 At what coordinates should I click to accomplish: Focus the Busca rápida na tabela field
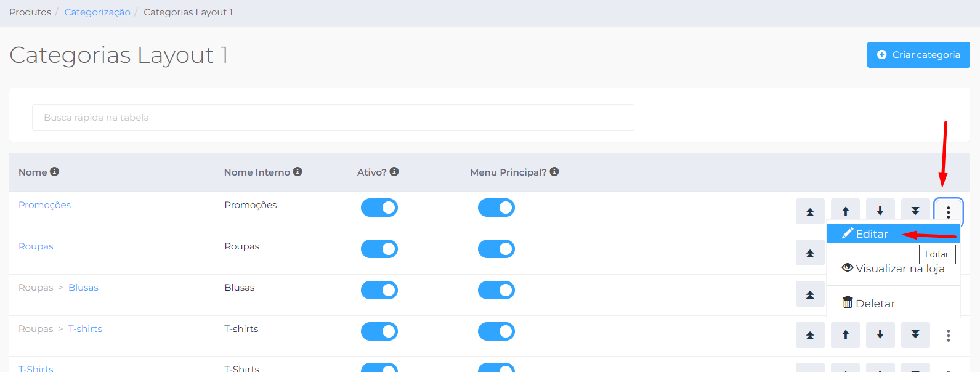point(333,117)
